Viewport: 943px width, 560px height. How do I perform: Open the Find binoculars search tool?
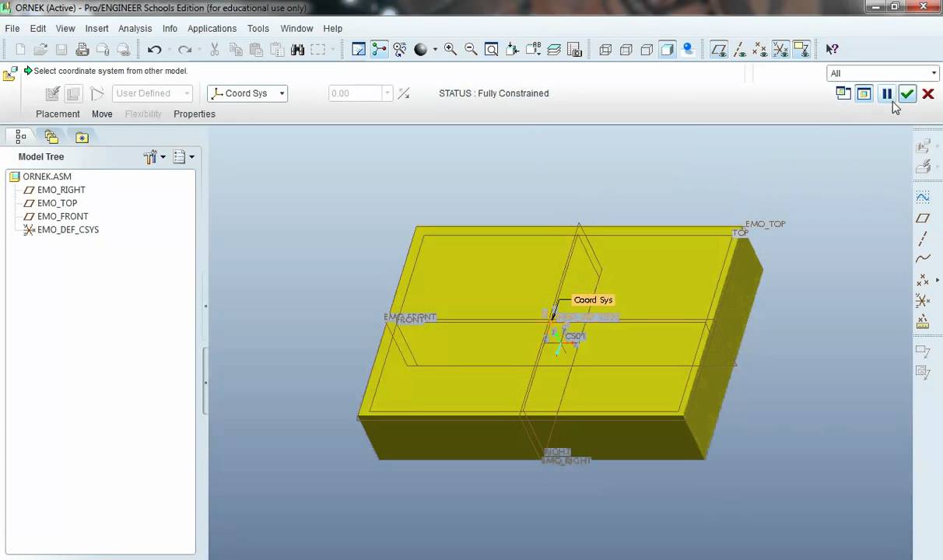click(297, 50)
